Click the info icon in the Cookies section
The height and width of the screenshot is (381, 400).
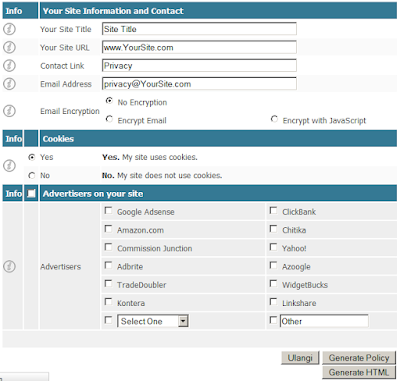tap(9, 166)
